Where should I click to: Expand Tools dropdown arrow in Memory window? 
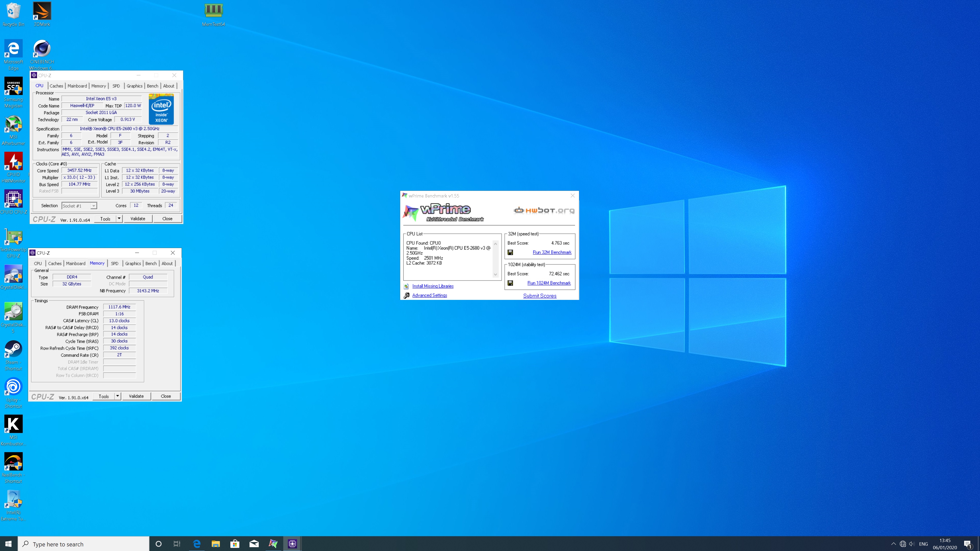tap(117, 396)
